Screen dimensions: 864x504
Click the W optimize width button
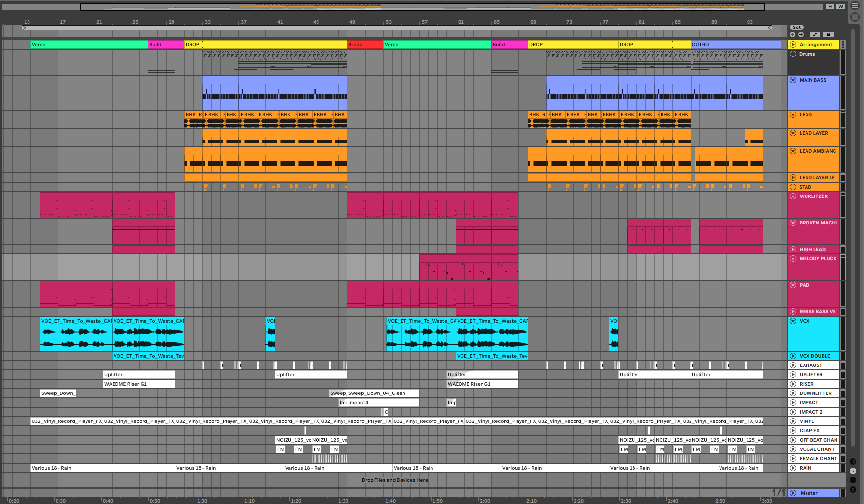coord(841,6)
